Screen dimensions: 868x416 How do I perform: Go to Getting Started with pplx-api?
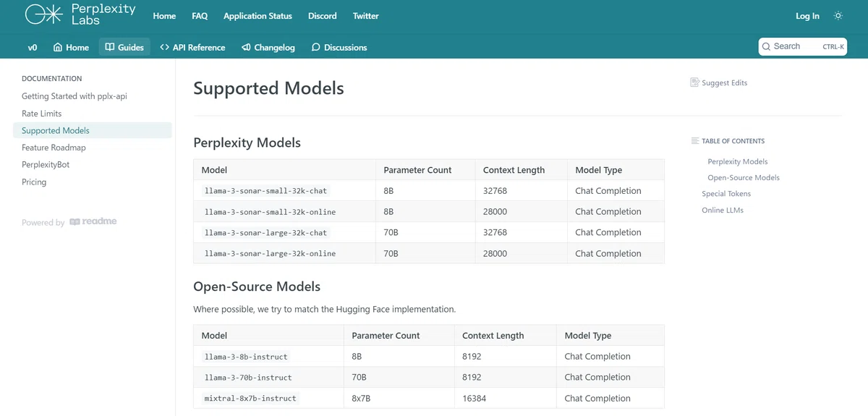[x=75, y=96]
